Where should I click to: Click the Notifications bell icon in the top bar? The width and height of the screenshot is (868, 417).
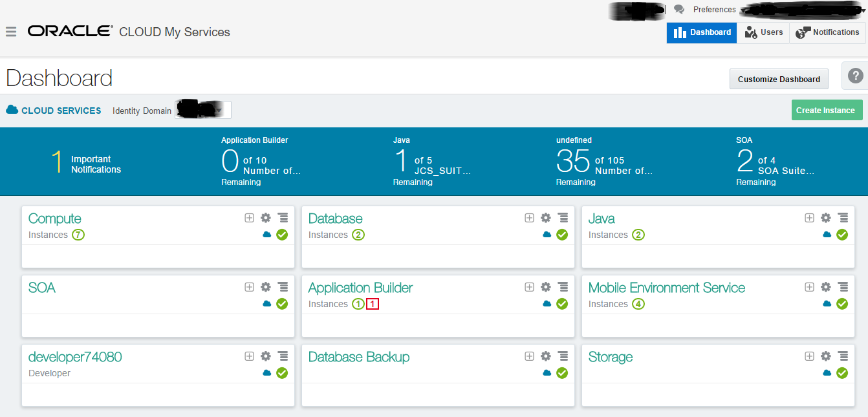click(x=804, y=31)
